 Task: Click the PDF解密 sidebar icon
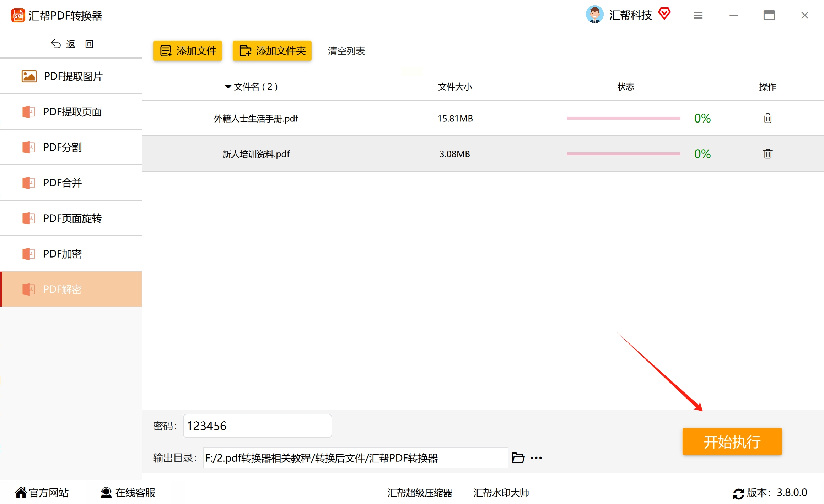tap(29, 289)
